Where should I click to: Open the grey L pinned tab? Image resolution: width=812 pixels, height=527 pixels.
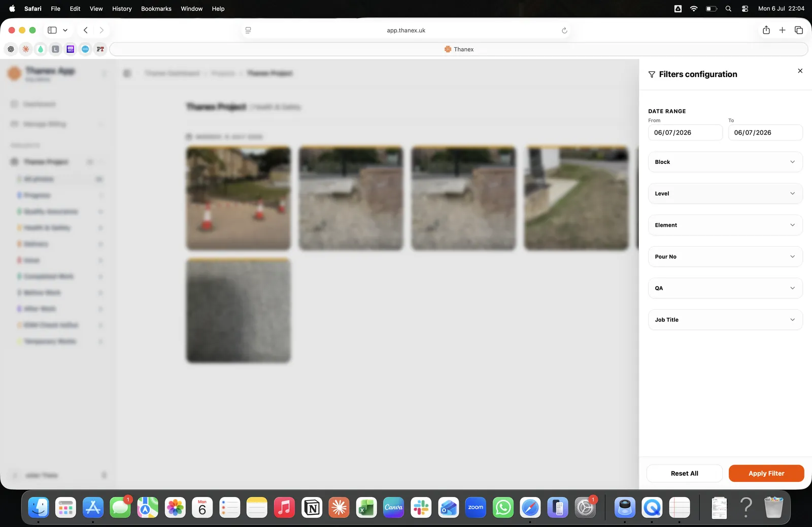55,49
